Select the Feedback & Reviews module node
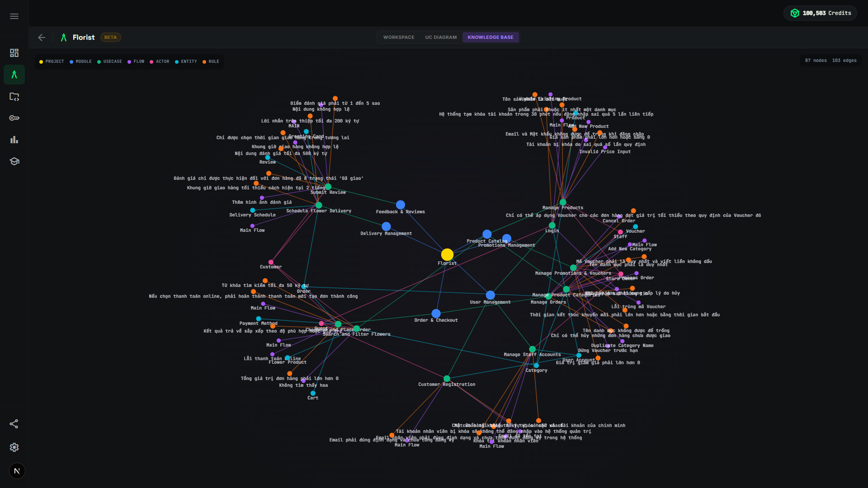Viewport: 868px width, 488px height. (401, 205)
